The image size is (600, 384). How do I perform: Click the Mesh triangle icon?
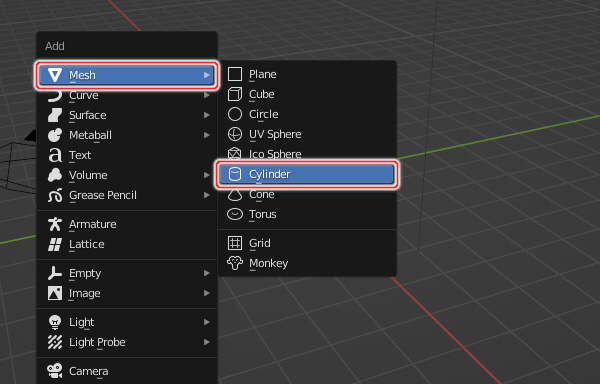(55, 75)
